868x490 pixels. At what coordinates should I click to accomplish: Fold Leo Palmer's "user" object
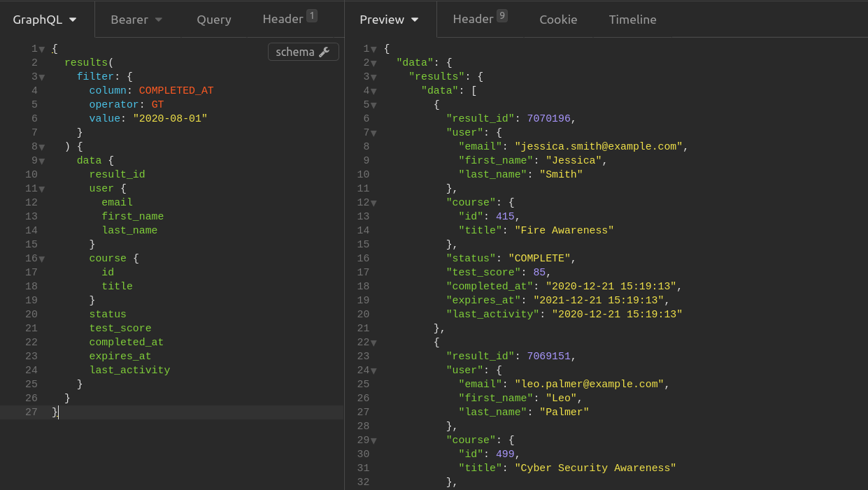click(x=374, y=370)
